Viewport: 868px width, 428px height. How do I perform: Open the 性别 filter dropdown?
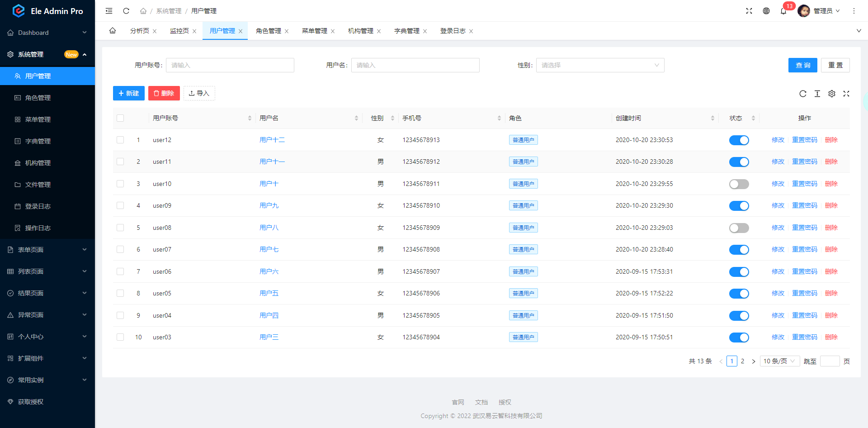click(x=600, y=65)
